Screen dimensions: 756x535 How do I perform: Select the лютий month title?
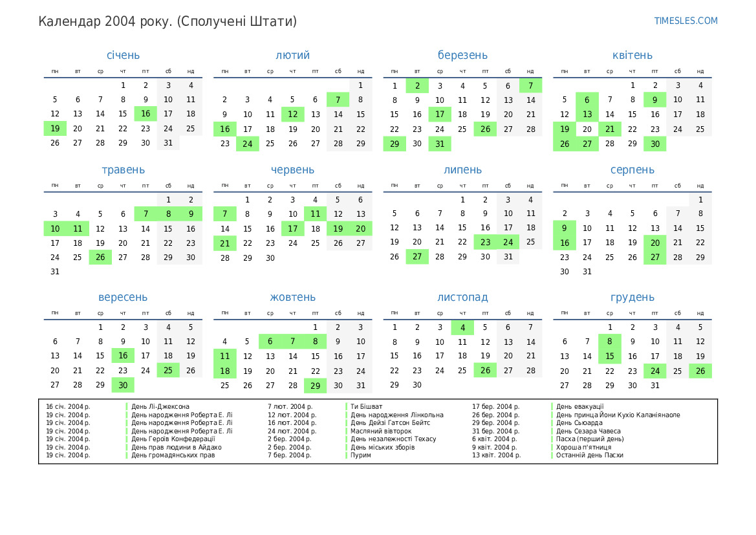(x=292, y=55)
